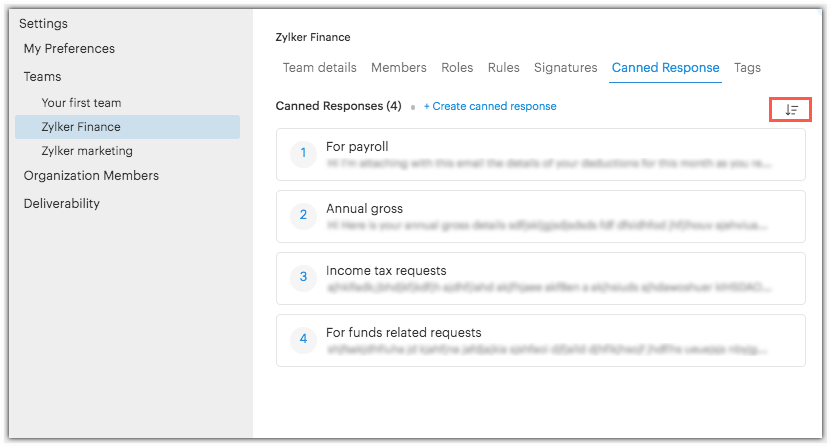Image resolution: width=831 pixels, height=447 pixels.
Task: Switch to the Signatures tab
Action: coord(566,68)
